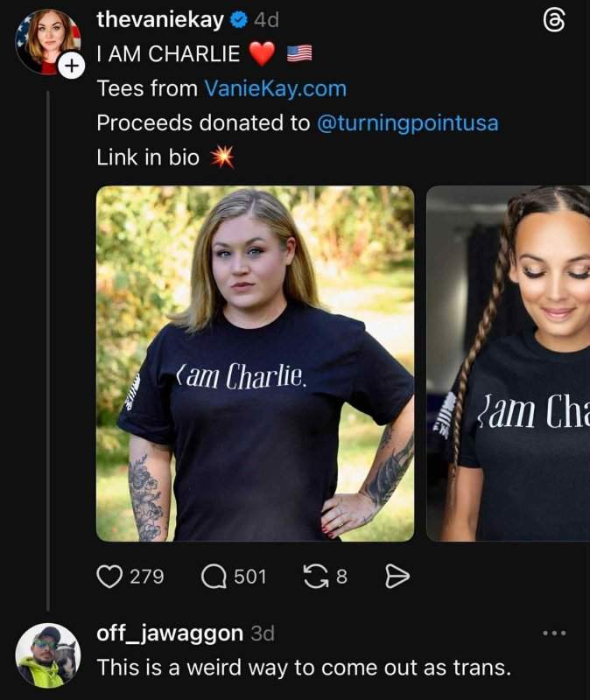Tap the repost arrows icon
The width and height of the screenshot is (590, 700).
click(313, 576)
